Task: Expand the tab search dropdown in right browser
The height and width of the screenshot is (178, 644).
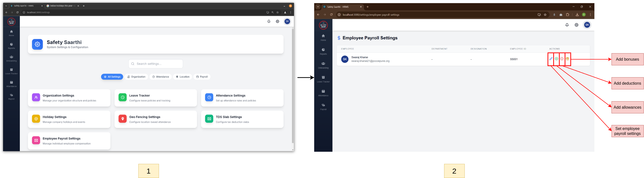Action: [x=318, y=7]
